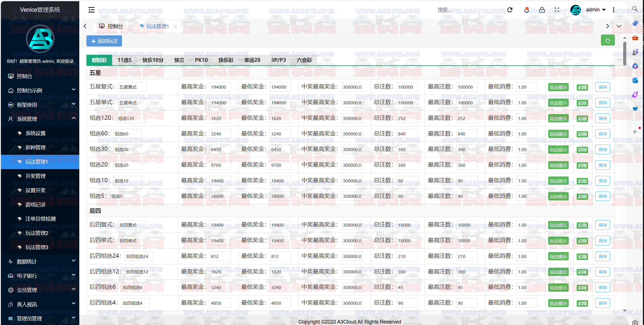Toggle 启用 status for 后四单式 row

coord(582,241)
